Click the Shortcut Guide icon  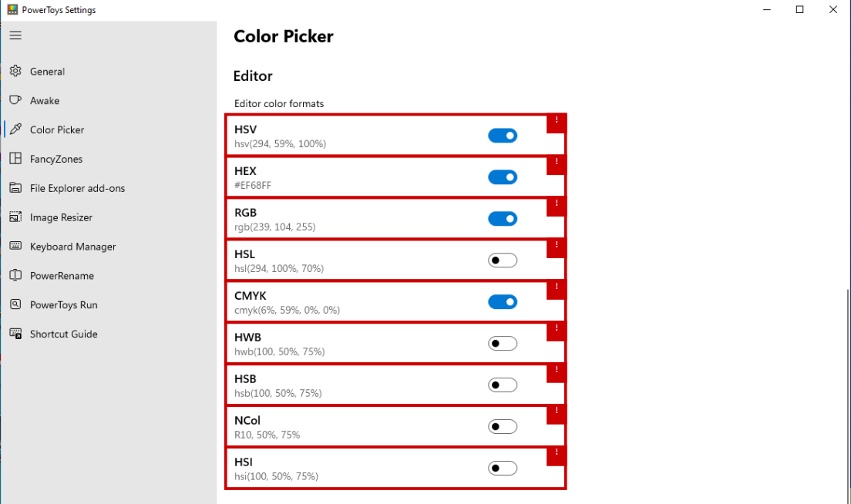coord(16,334)
